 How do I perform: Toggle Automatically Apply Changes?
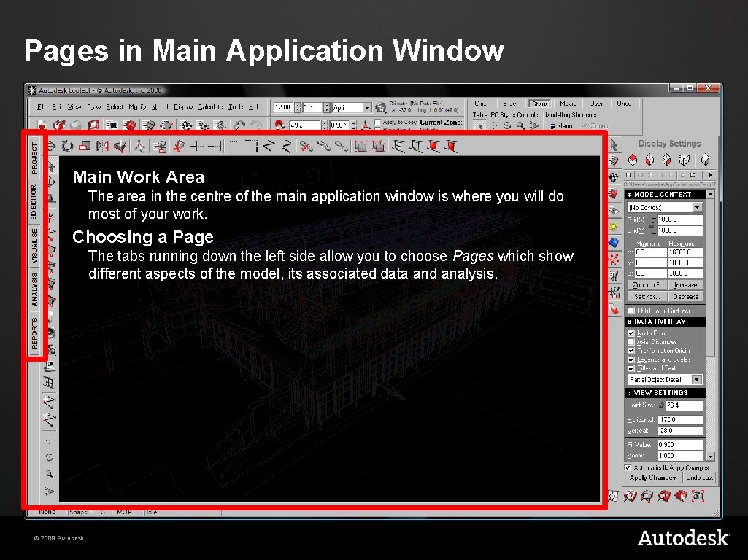(628, 467)
